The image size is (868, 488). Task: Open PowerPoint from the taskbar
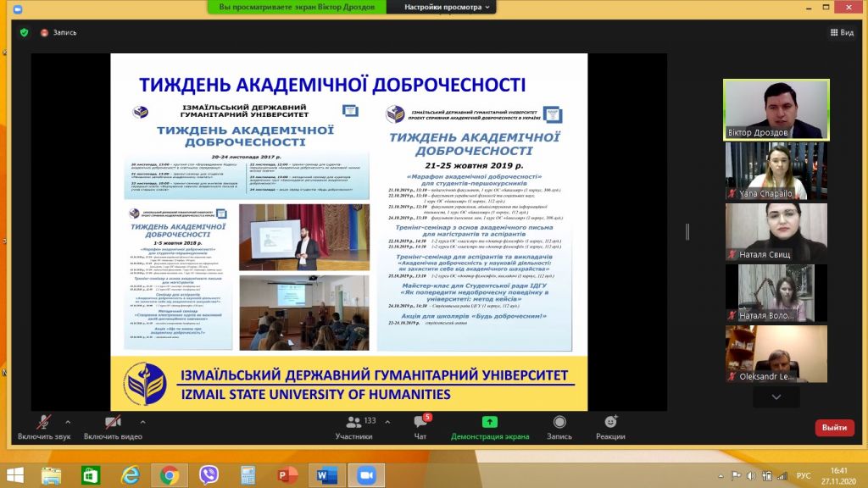point(287,475)
